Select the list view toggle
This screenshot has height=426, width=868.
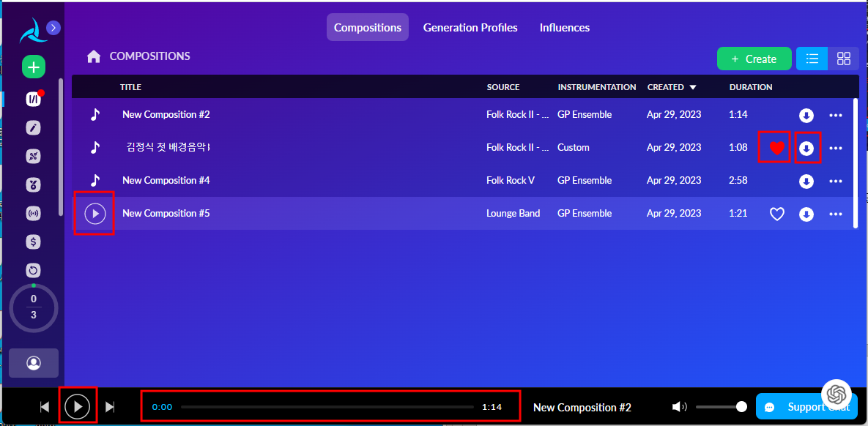coord(812,59)
